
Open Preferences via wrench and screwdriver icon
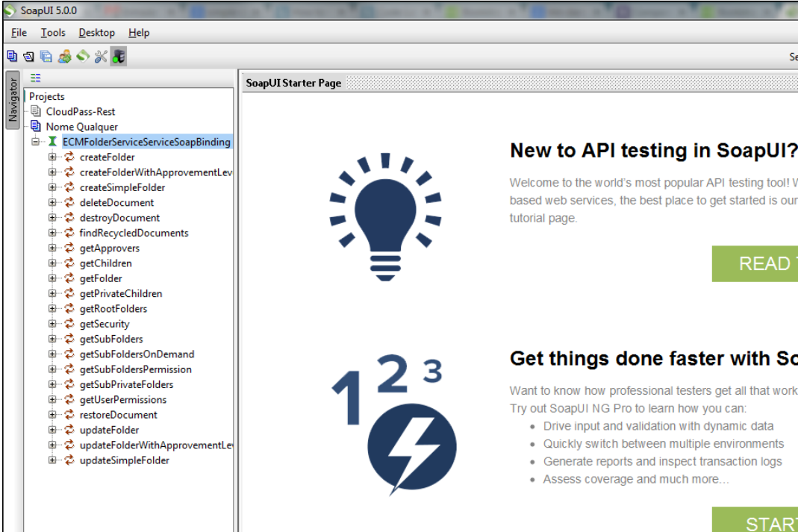tap(101, 57)
